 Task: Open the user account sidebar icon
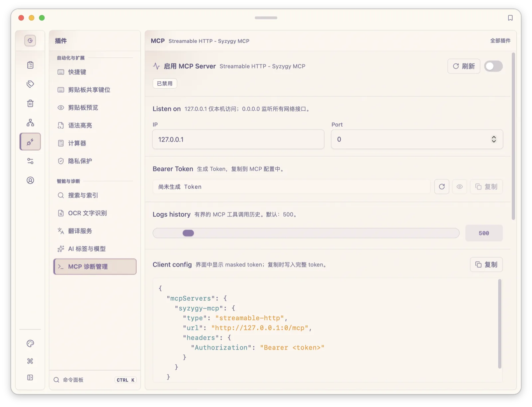(30, 180)
